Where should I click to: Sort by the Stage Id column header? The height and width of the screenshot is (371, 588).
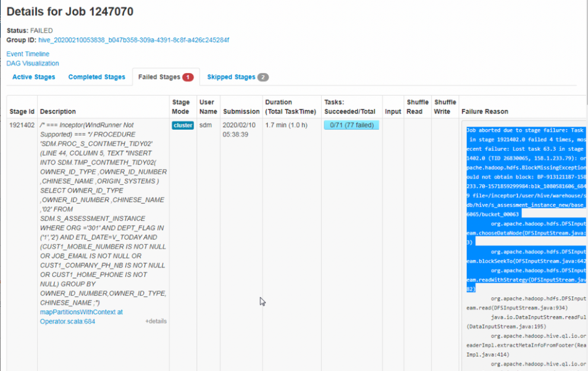pyautogui.click(x=22, y=111)
